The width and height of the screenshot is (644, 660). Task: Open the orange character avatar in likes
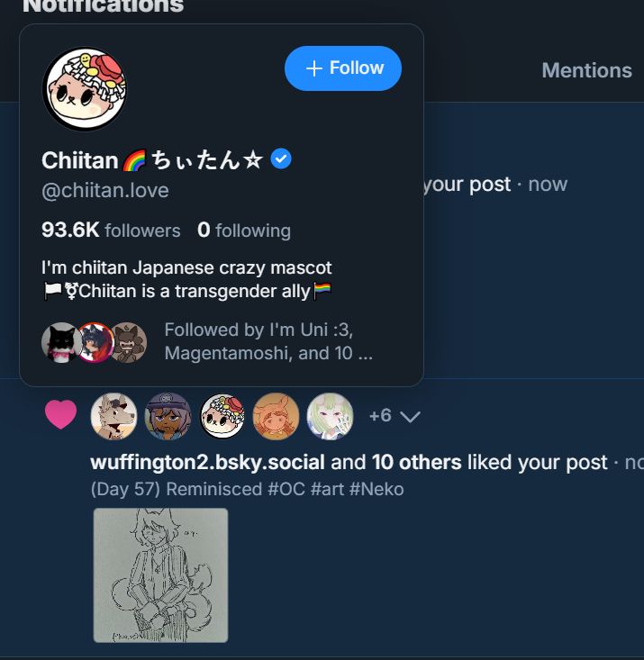(x=276, y=416)
